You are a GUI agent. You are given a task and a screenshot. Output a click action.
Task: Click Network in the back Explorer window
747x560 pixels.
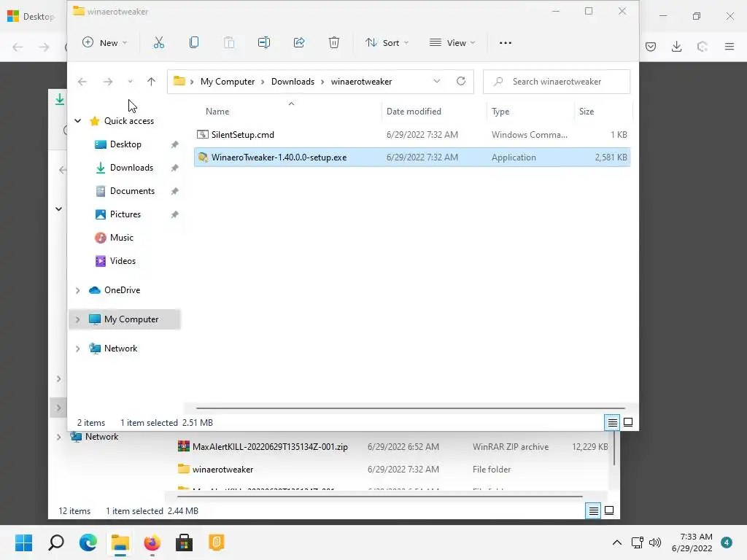click(101, 437)
